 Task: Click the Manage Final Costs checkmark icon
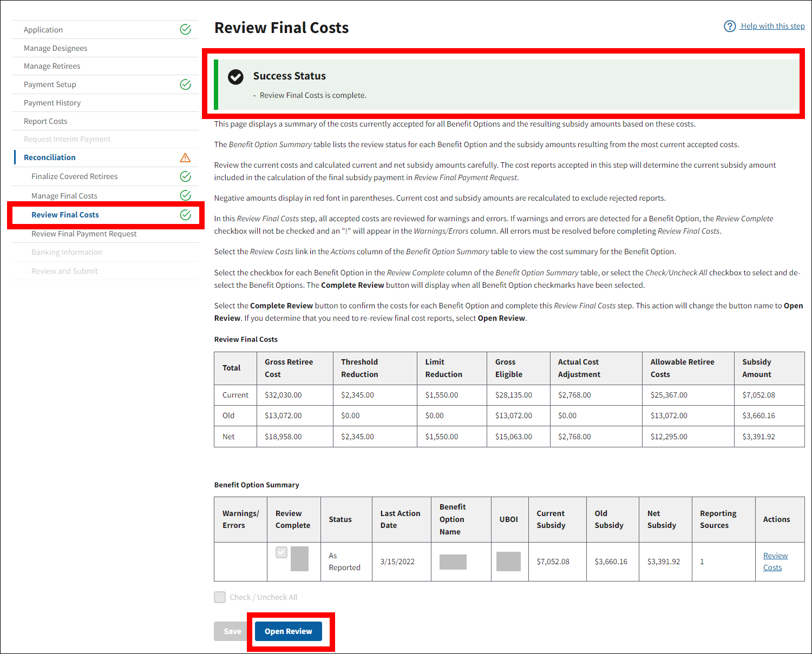tap(185, 195)
